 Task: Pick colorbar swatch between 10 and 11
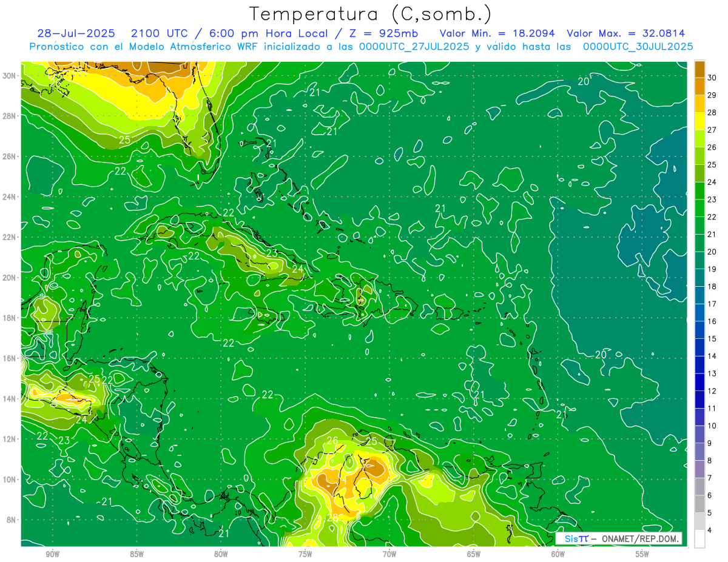699,417
